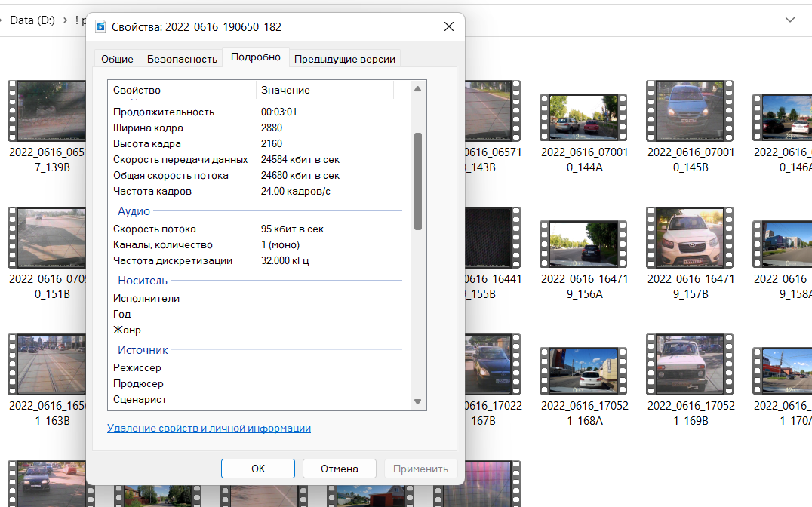
Task: Select video file ending in 156A
Action: pyautogui.click(x=583, y=243)
